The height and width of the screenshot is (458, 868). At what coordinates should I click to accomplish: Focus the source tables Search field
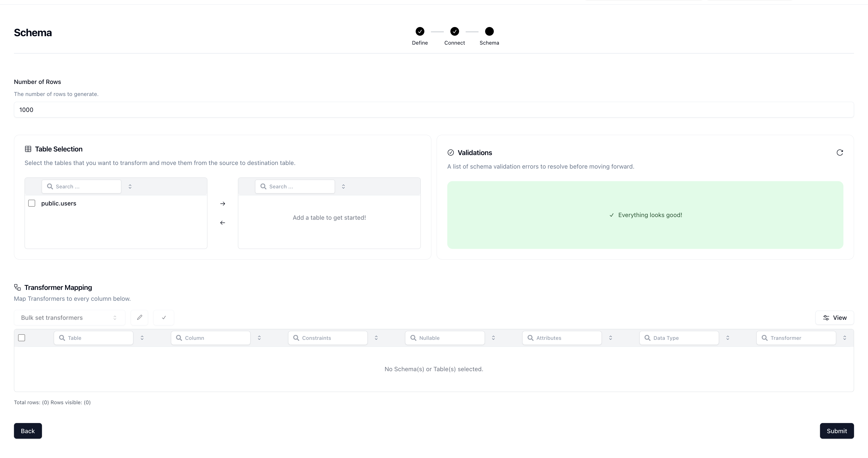point(81,187)
